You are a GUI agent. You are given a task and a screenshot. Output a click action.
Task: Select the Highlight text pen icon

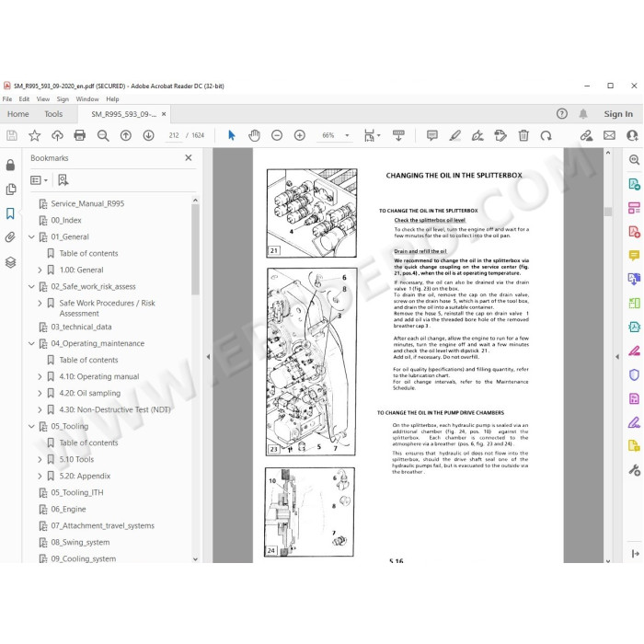(x=454, y=135)
